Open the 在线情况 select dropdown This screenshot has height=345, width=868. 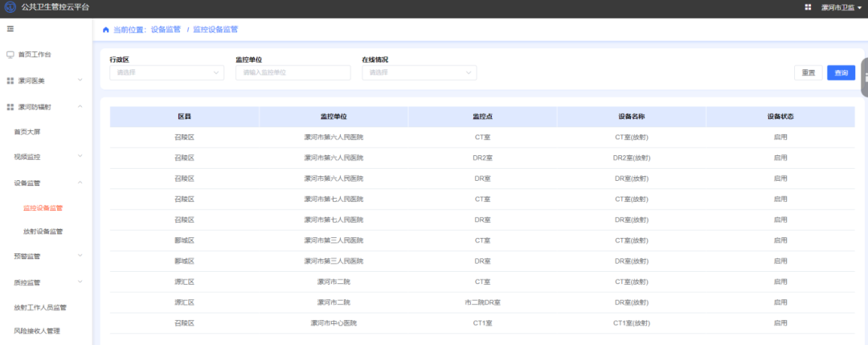[x=419, y=72]
